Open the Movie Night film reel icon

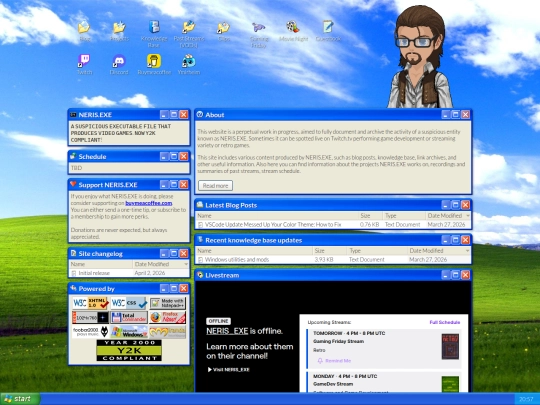click(x=293, y=27)
